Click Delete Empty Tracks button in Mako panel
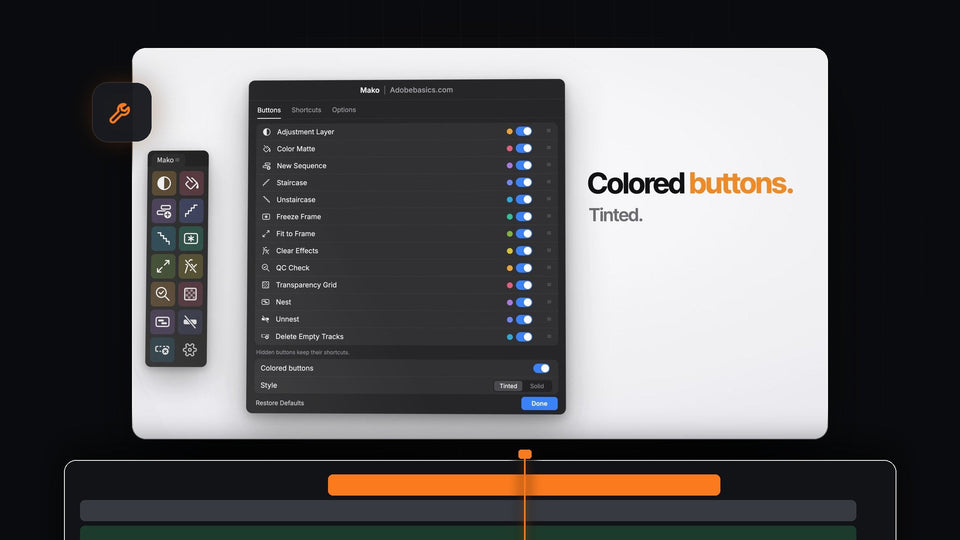960x540 pixels. 162,350
